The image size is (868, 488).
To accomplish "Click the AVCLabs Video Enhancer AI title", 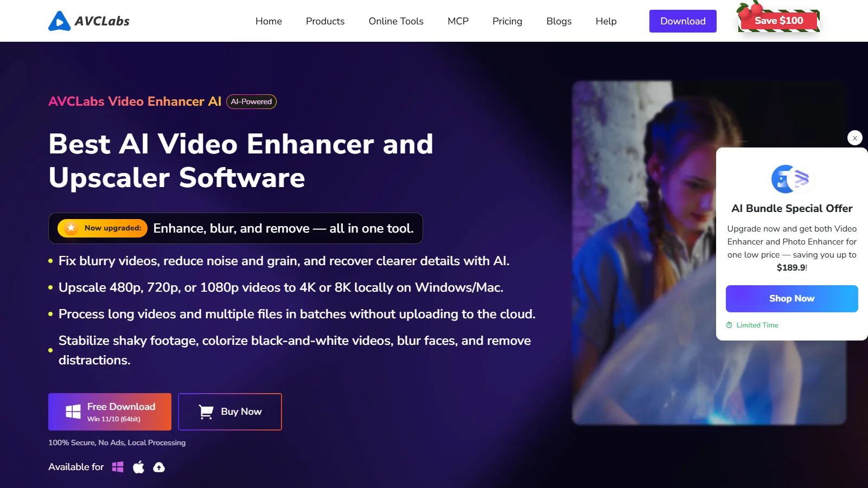I will pyautogui.click(x=135, y=101).
